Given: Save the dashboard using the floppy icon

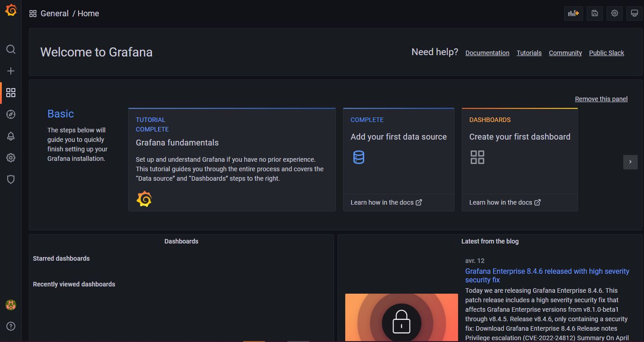Looking at the screenshot, I should coord(595,14).
